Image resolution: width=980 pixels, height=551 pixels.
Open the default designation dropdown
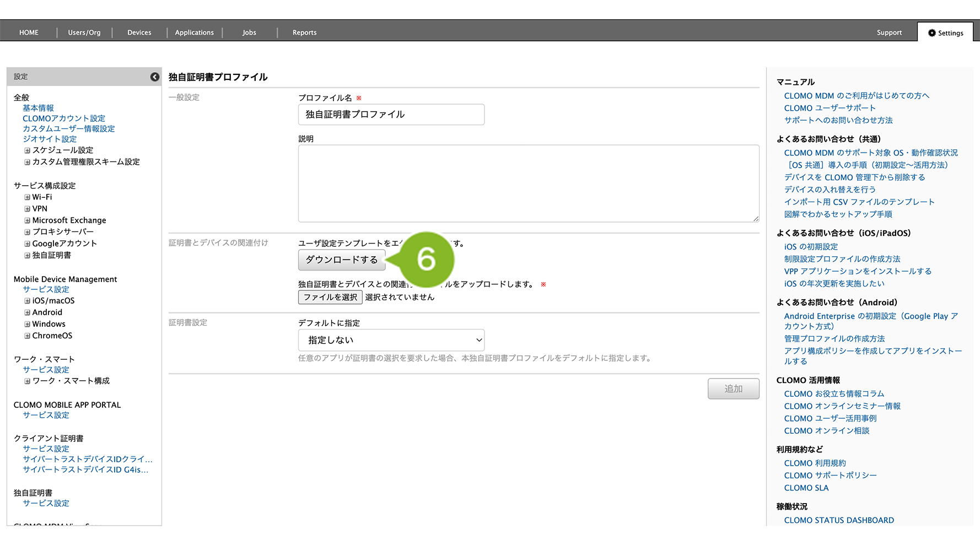[x=391, y=340]
